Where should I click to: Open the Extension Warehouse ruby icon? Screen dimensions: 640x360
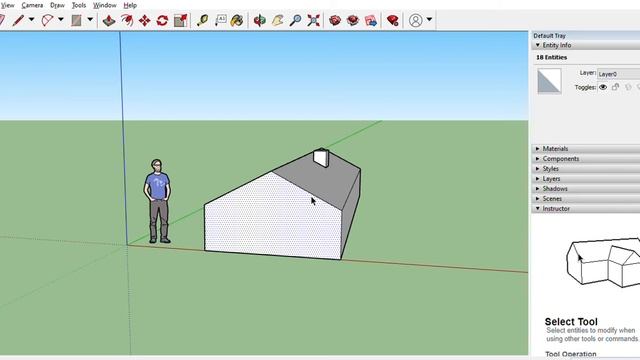coord(393,20)
